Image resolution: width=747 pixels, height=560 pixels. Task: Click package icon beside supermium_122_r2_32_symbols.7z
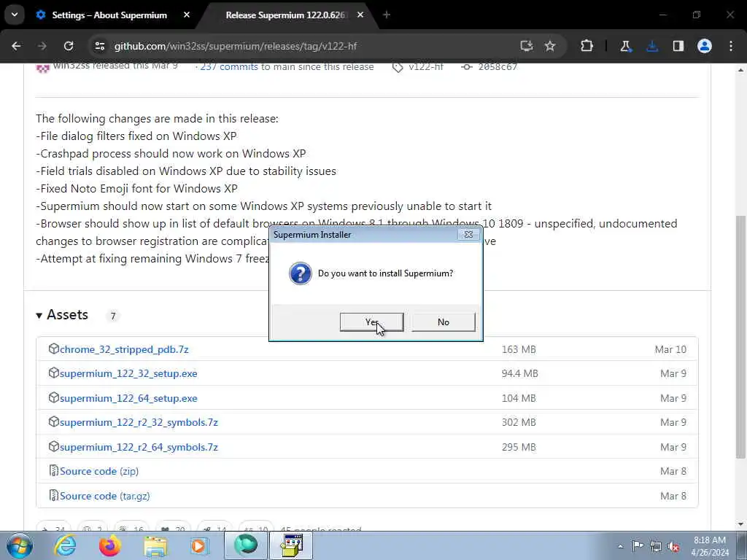[x=53, y=421]
